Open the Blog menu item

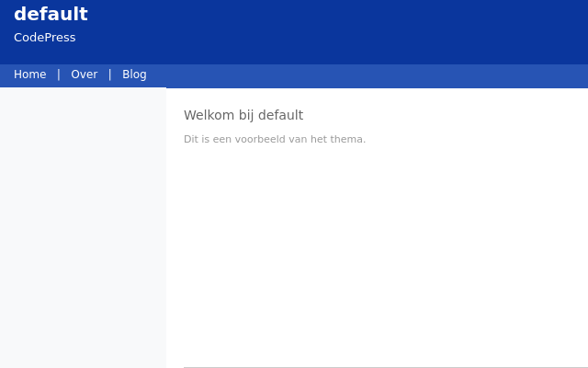pos(134,75)
